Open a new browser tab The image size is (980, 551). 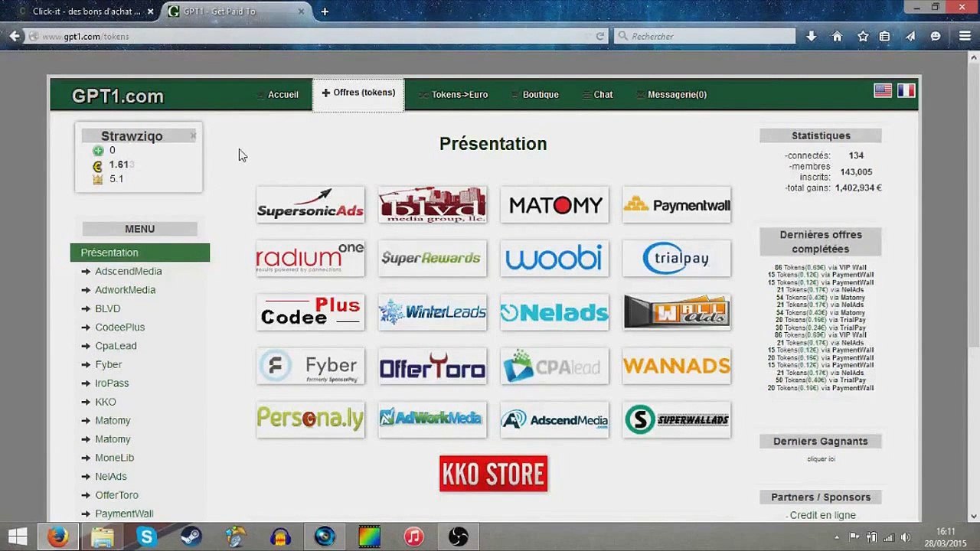[325, 11]
